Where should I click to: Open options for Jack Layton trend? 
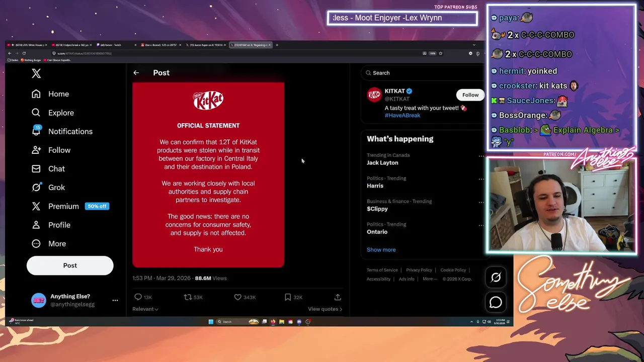click(481, 156)
